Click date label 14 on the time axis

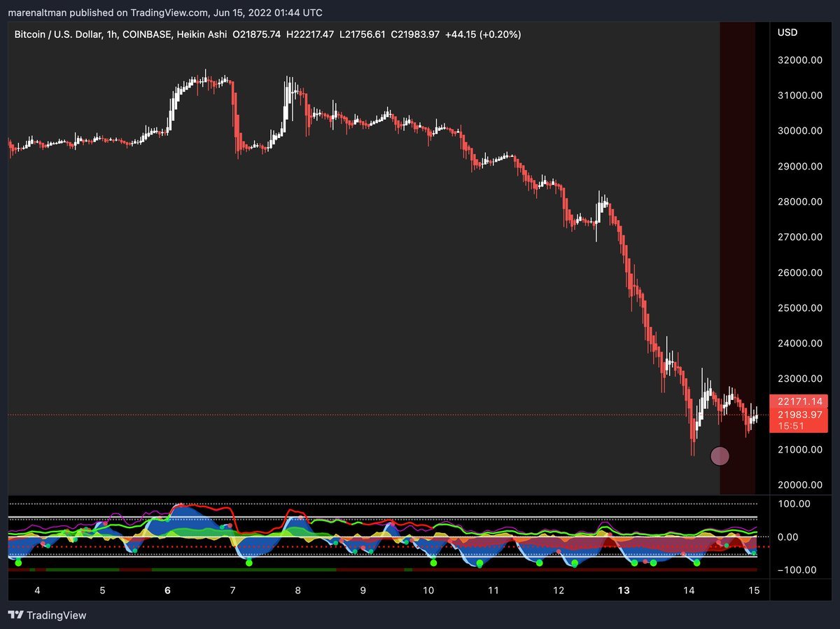click(689, 590)
